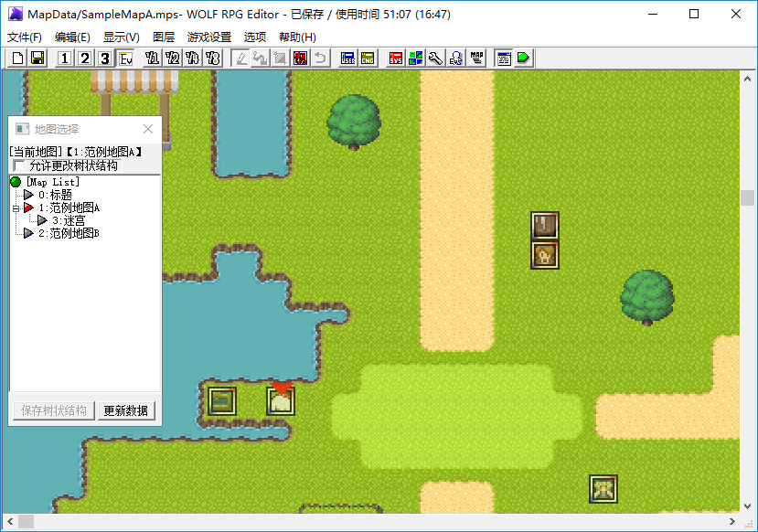Create a new map file
The height and width of the screenshot is (532, 758).
pyautogui.click(x=17, y=59)
